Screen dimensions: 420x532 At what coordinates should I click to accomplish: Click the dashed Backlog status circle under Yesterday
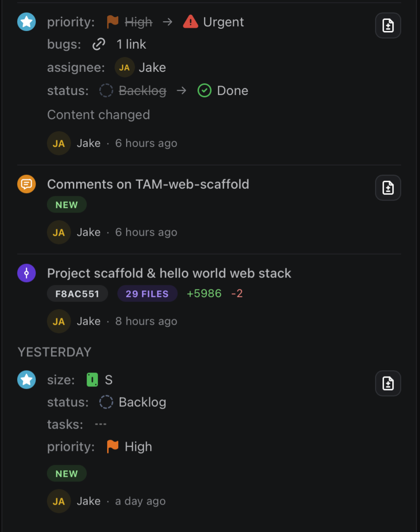coord(106,402)
